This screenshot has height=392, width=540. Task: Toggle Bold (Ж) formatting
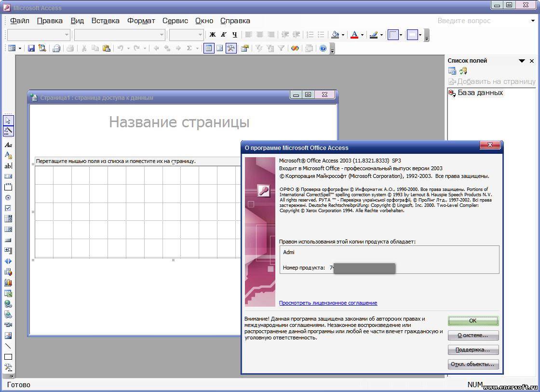point(213,34)
